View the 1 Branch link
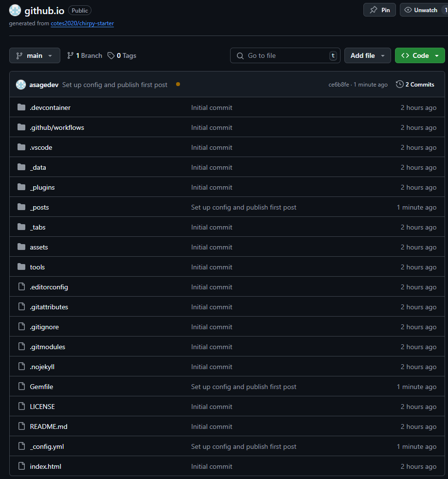The height and width of the screenshot is (479, 448). 85,55
